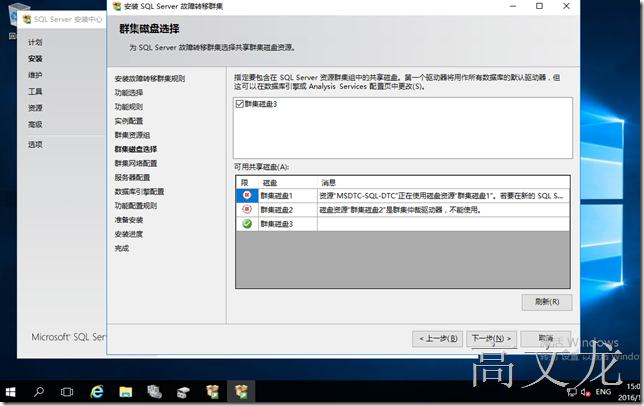Click the muted volume tray icon
644x406 pixels.
click(x=585, y=392)
